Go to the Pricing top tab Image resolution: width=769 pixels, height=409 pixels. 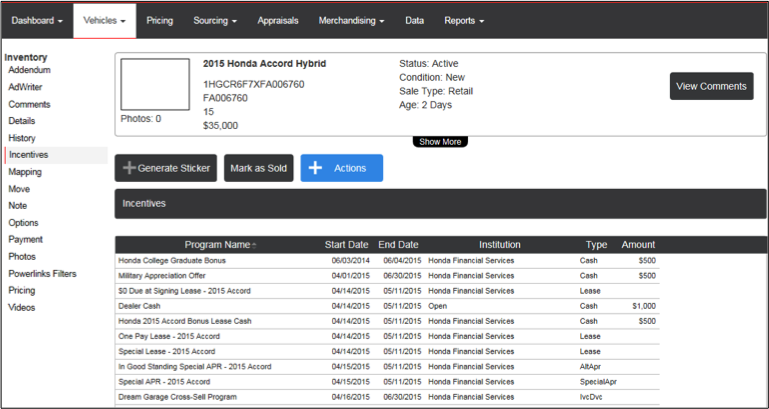pos(159,21)
